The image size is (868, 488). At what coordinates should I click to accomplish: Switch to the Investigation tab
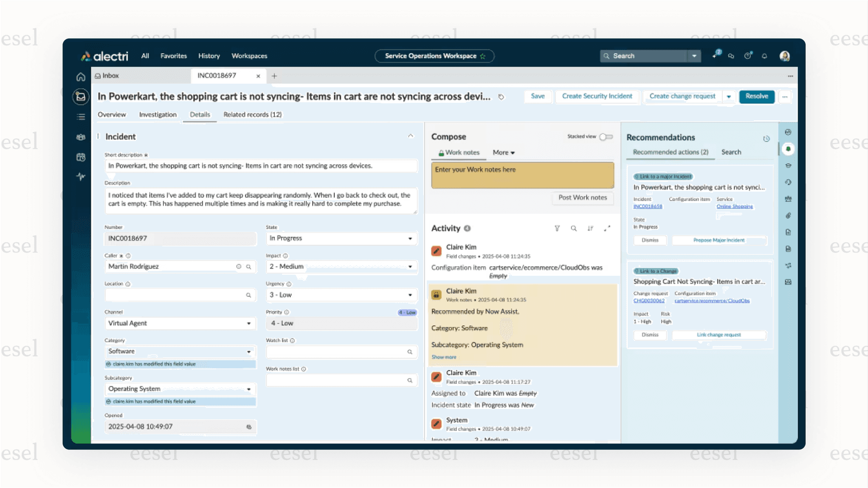point(158,115)
